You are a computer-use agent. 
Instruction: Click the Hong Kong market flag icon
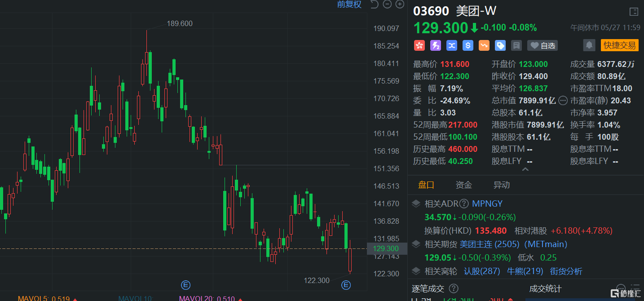[419, 45]
